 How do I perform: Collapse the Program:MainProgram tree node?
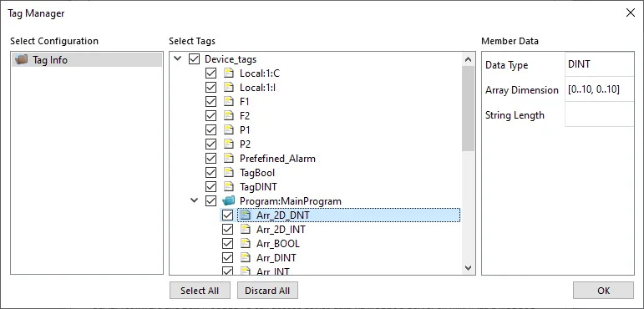coord(195,200)
